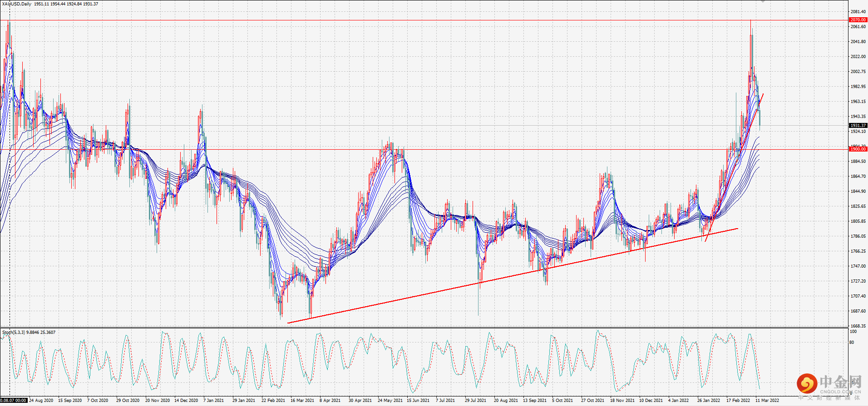Select the long rising red trendline
The width and height of the screenshot is (868, 406).
[513, 276]
